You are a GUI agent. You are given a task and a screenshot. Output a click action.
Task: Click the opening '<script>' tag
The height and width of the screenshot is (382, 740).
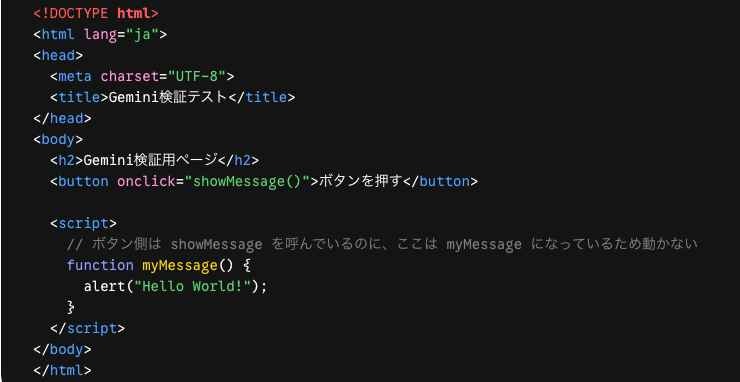pyautogui.click(x=84, y=223)
